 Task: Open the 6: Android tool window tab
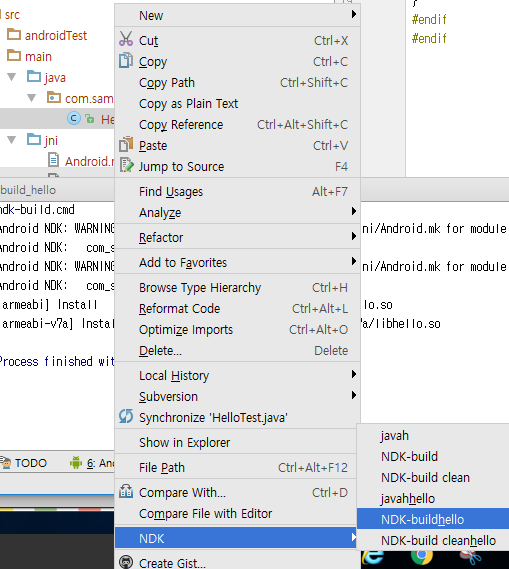coord(91,463)
